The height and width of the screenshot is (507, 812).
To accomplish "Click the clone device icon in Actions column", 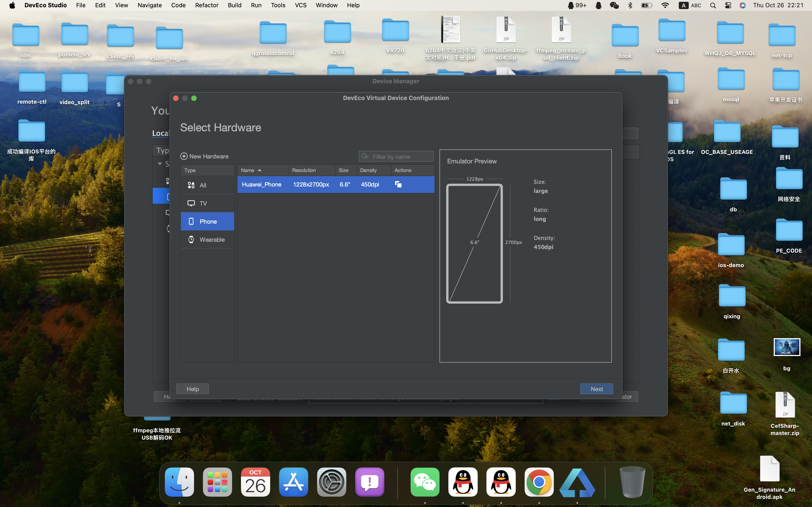I will pyautogui.click(x=398, y=184).
